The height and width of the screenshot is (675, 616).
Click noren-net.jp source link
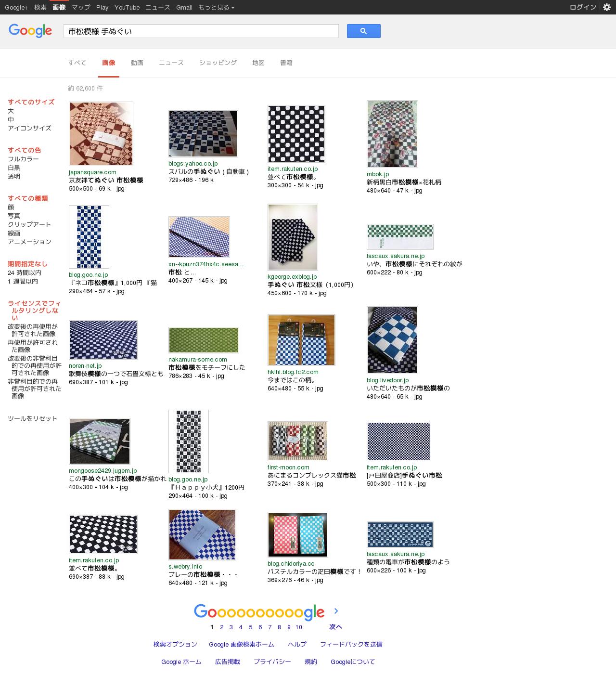85,366
